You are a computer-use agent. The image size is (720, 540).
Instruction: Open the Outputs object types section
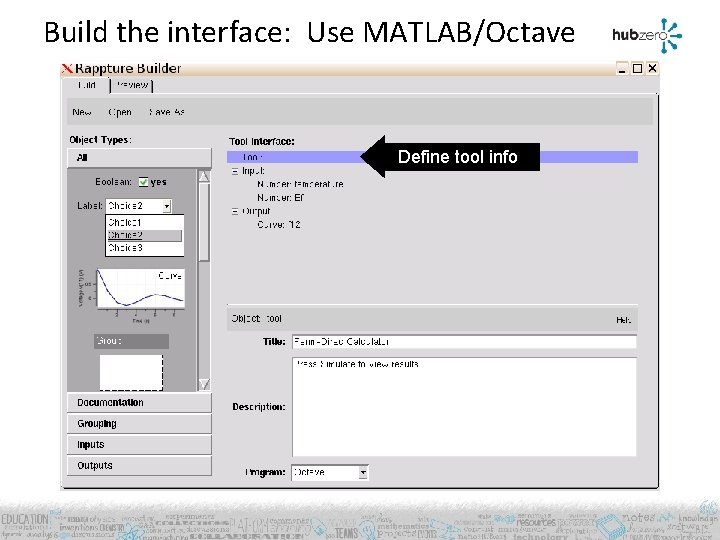(140, 466)
